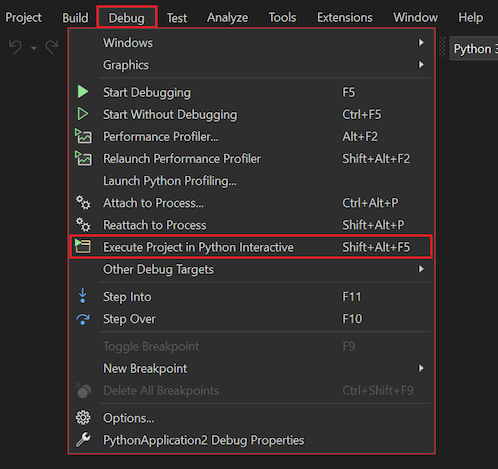Click the Step Over curved arrow icon

click(x=83, y=319)
